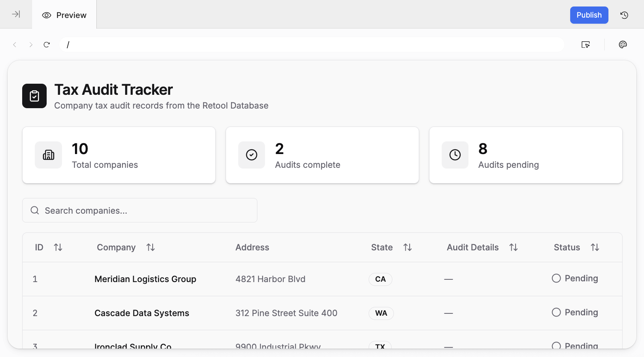Publish the app
This screenshot has width=644, height=357.
[589, 15]
